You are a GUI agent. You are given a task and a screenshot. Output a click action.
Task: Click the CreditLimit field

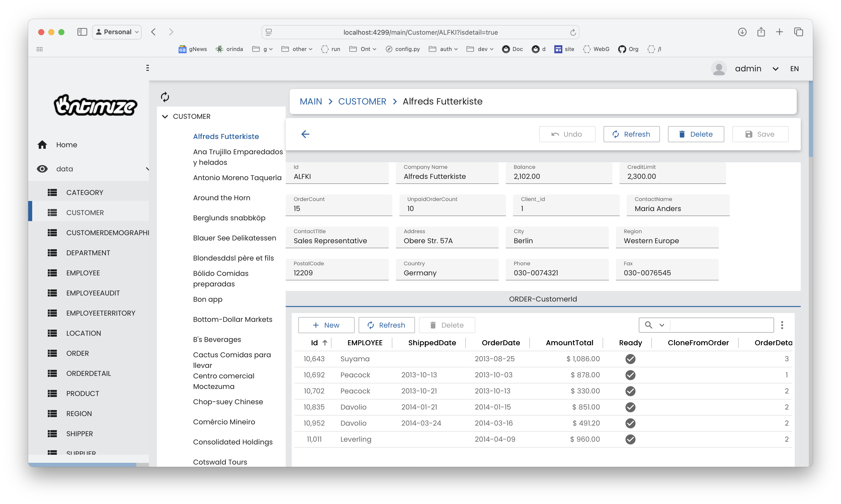click(x=672, y=173)
